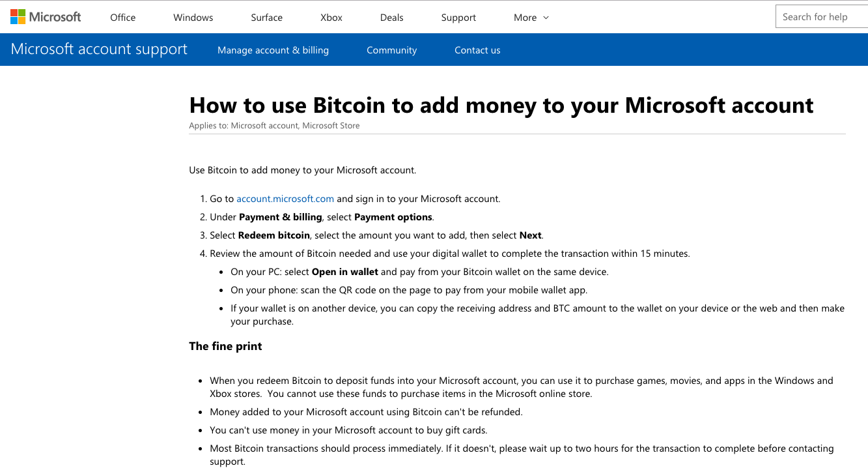Open the Windows menu item
This screenshot has height=468, width=868.
(x=193, y=18)
